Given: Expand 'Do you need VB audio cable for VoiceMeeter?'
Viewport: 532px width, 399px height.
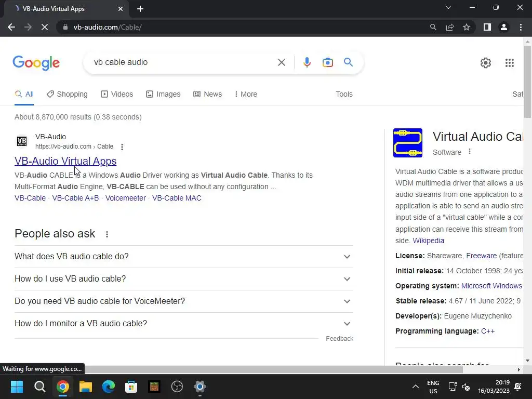Looking at the screenshot, I should (x=183, y=301).
